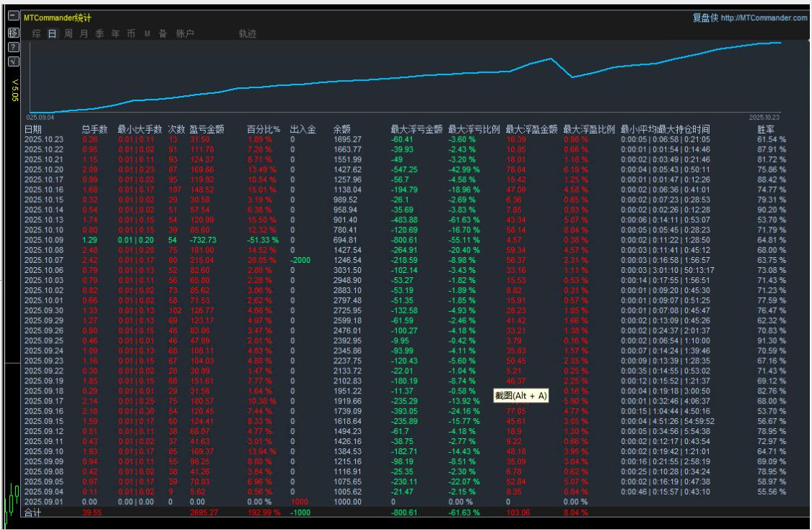Switch to the 账户 account tab

point(185,34)
